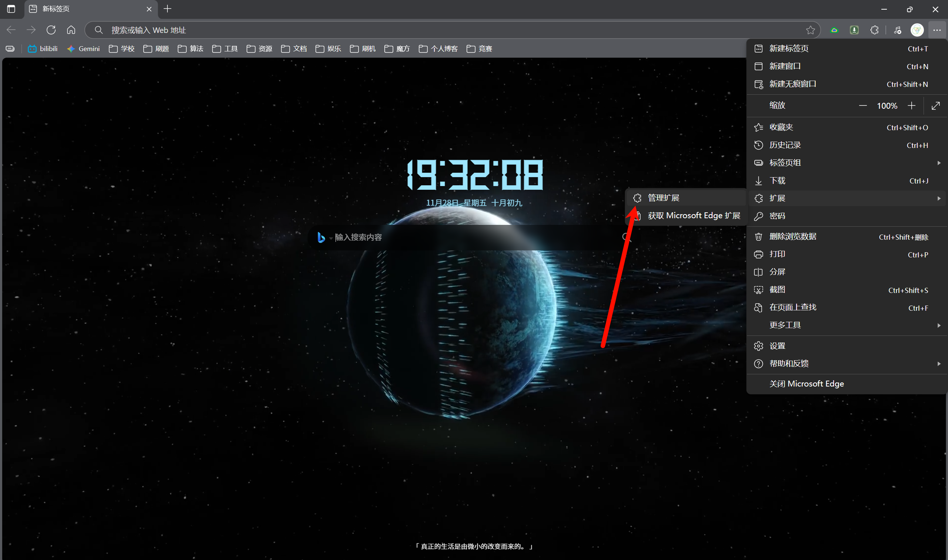The height and width of the screenshot is (560, 948).
Task: Select 管理扩展 from the submenu
Action: 663,198
